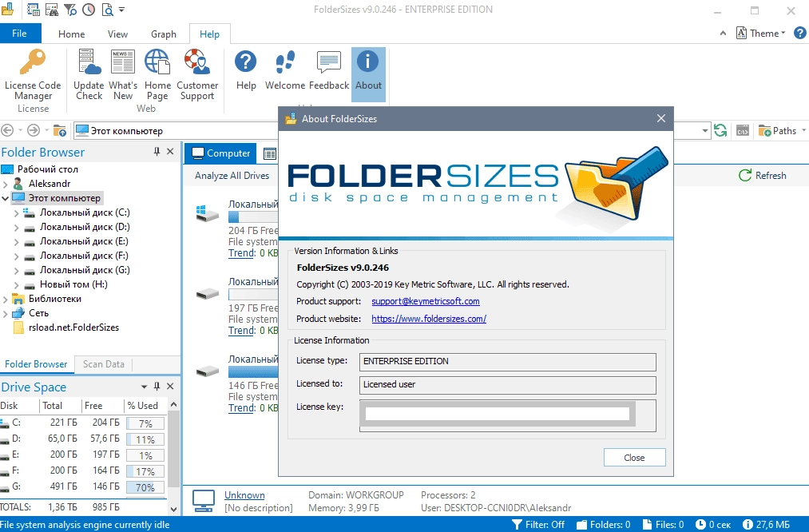Click green refresh icon beside address bar
The width and height of the screenshot is (809, 532).
coord(720,130)
